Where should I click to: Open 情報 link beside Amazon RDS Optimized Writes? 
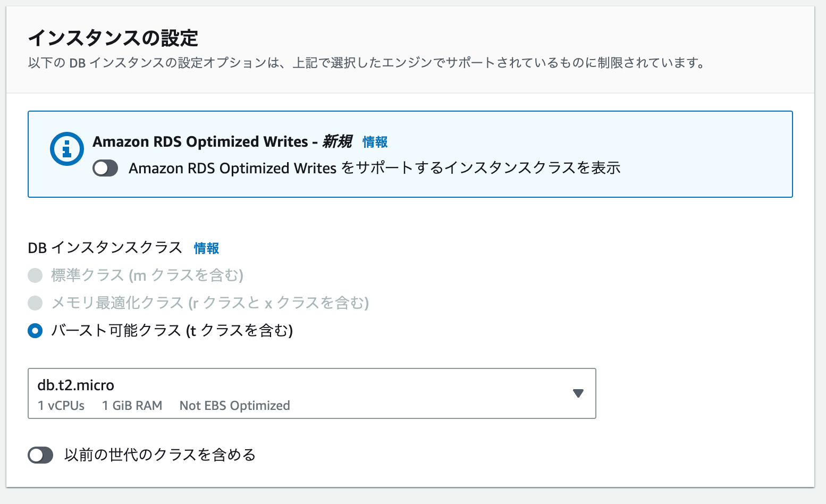375,142
